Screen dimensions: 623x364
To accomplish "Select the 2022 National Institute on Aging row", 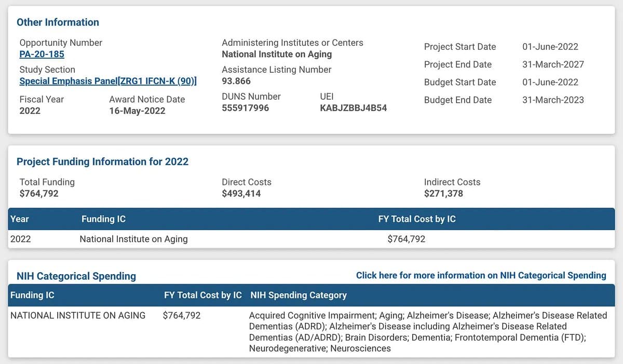I will [311, 239].
